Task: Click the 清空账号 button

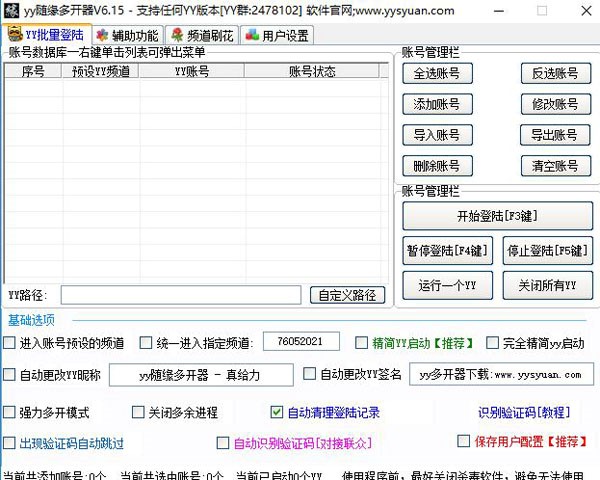Action: (x=556, y=166)
